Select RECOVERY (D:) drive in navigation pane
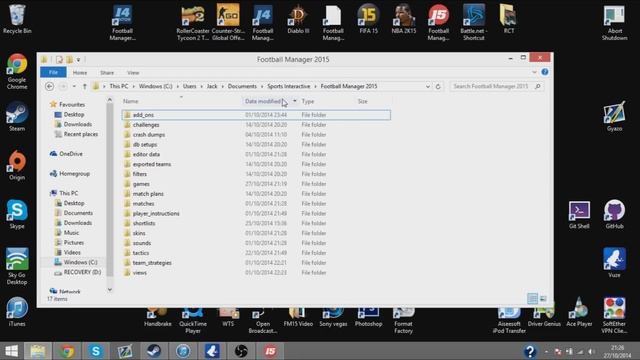This screenshot has width=640, height=360. (78, 272)
